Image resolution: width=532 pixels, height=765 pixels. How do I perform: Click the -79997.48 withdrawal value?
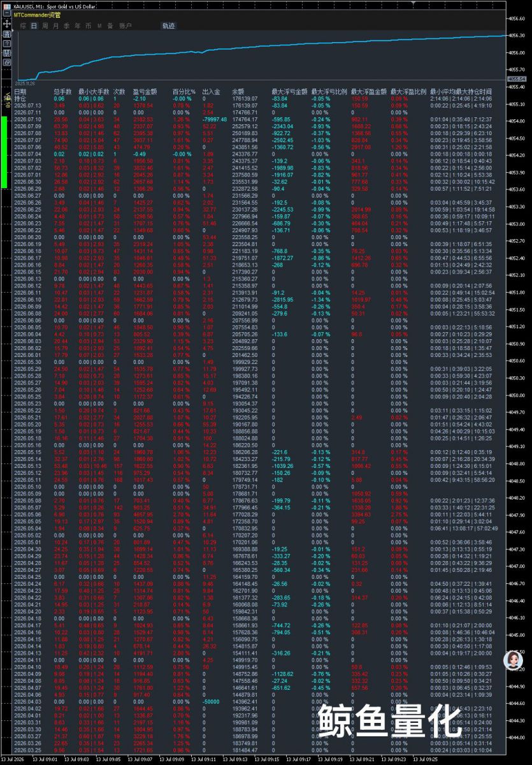point(215,119)
